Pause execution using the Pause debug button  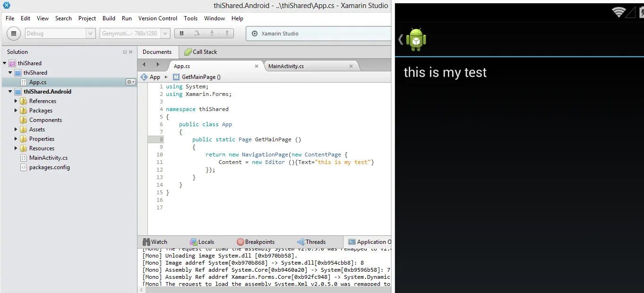click(181, 33)
